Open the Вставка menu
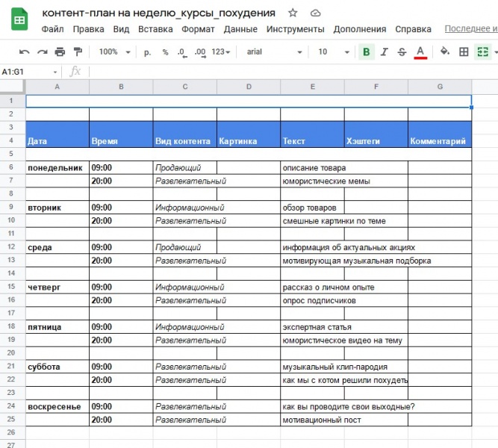Viewport: 498px width, 448px height. (155, 29)
